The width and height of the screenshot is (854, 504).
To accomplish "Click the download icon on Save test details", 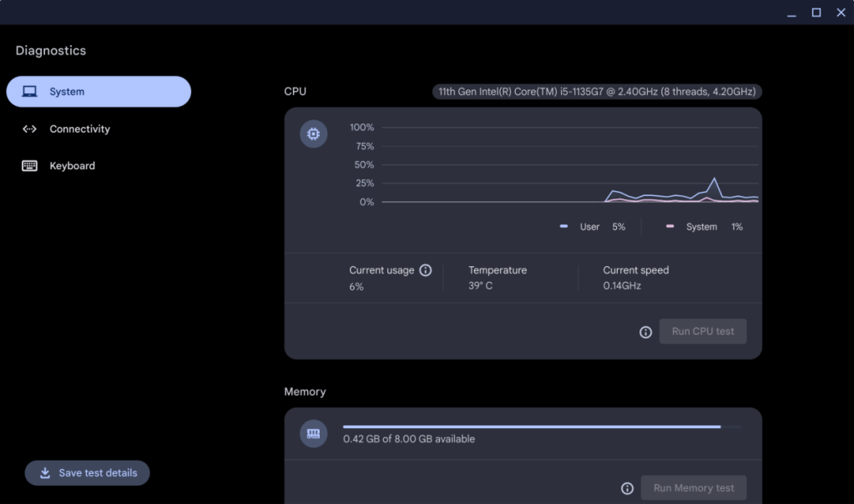I will 45,473.
